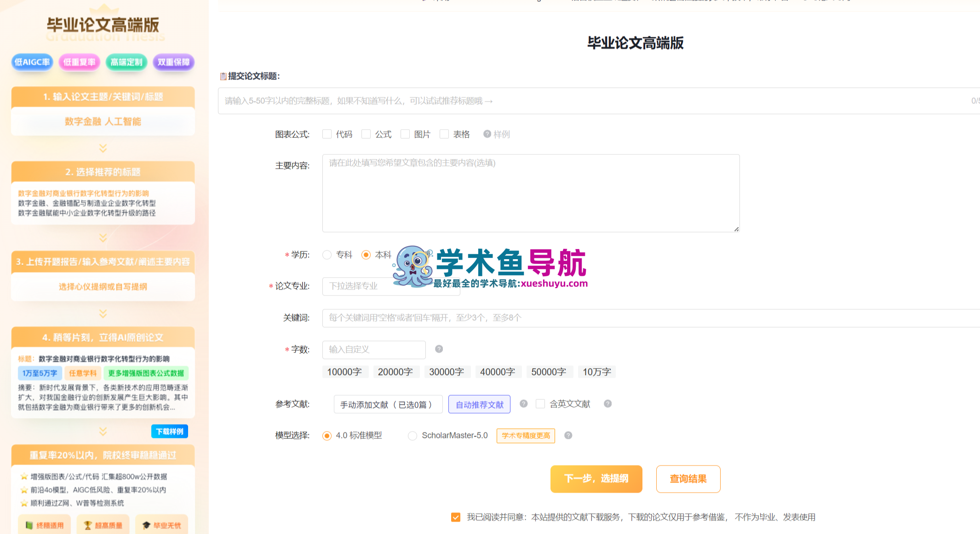The width and height of the screenshot is (980, 534).
Task: 点击「样例」旁的问号帮助图标
Action: coord(487,134)
